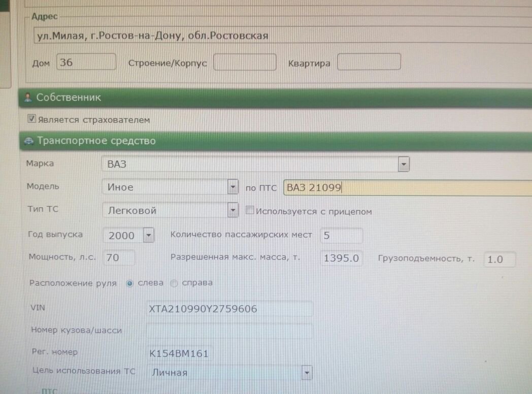Collapse the Транспортное средство section header
Image resolution: width=532 pixels, height=394 pixels.
point(276,141)
